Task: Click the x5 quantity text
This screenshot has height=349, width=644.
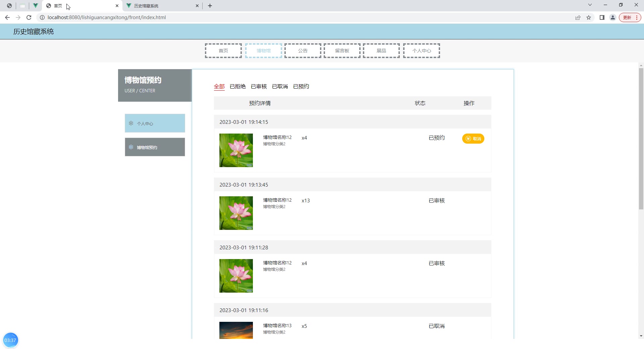Action: pyautogui.click(x=304, y=326)
